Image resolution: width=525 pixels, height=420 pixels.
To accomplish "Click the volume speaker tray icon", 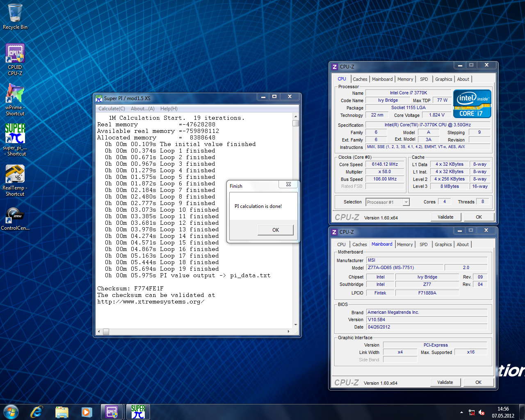I will pyautogui.click(x=482, y=413).
